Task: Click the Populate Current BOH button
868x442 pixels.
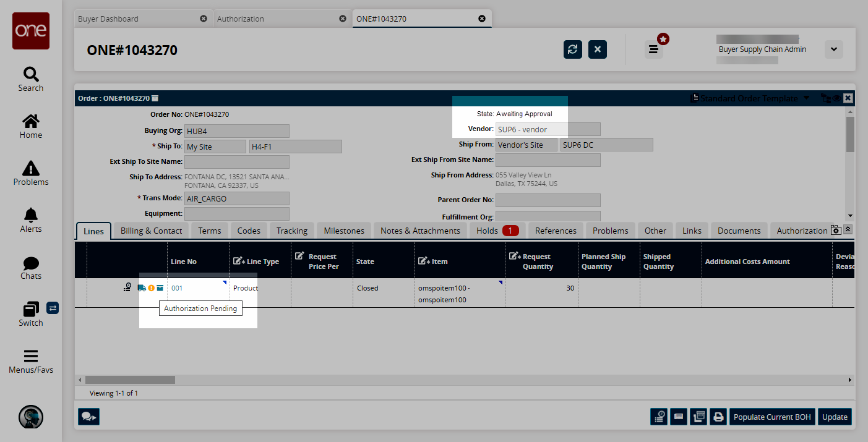Action: click(771, 417)
